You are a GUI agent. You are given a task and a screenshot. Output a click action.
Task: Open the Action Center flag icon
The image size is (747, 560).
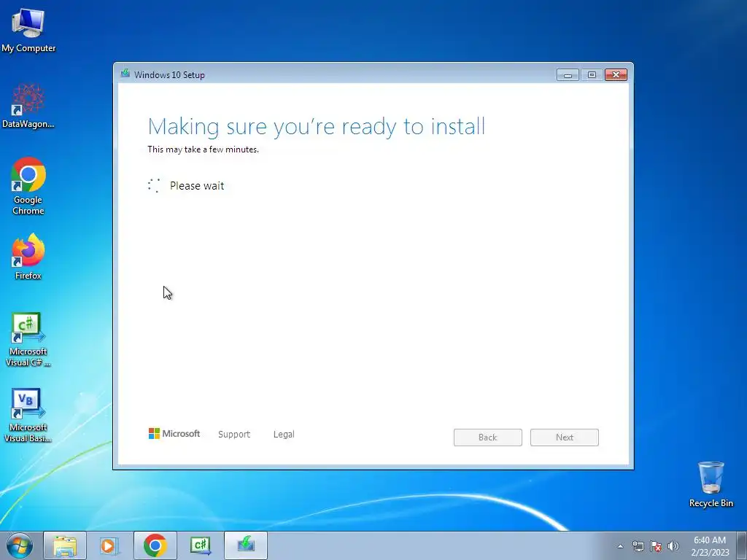click(x=656, y=546)
